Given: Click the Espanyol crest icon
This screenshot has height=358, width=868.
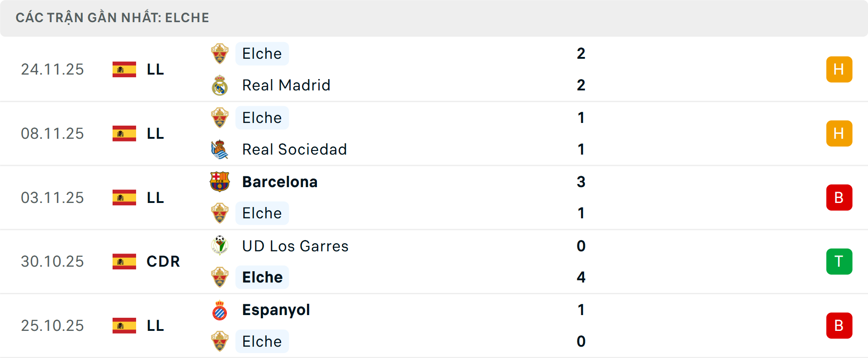Looking at the screenshot, I should (x=220, y=310).
